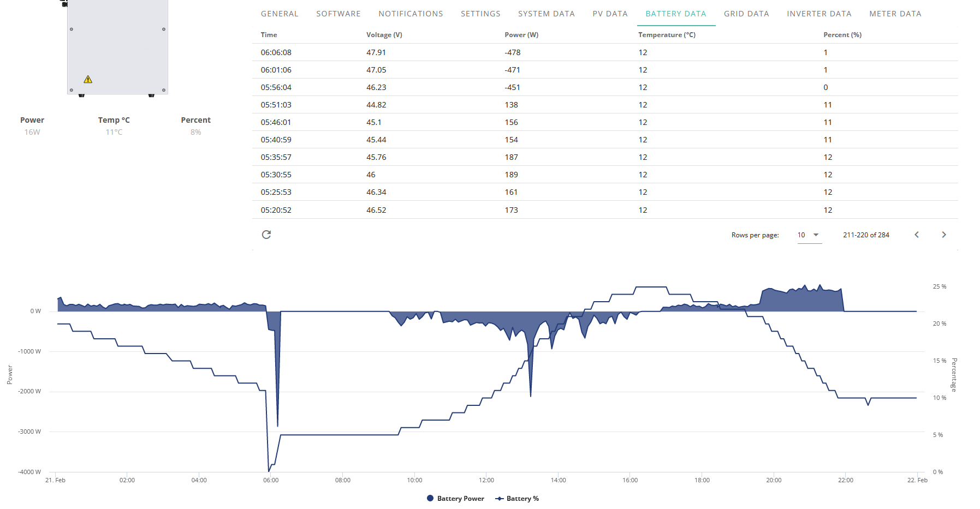The image size is (980, 509).
Task: Sort by Temperature (°C) column header
Action: tap(667, 35)
